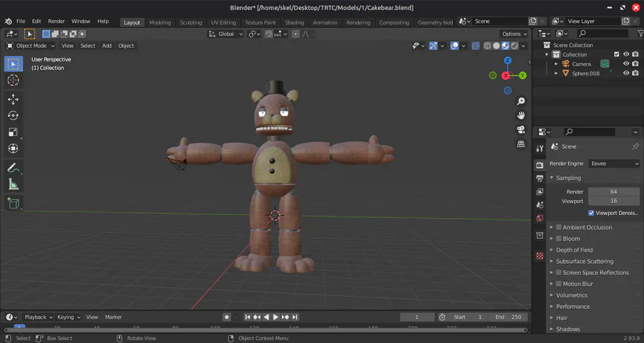Switch to the Shading workspace tab
The width and height of the screenshot is (644, 343).
click(x=295, y=23)
